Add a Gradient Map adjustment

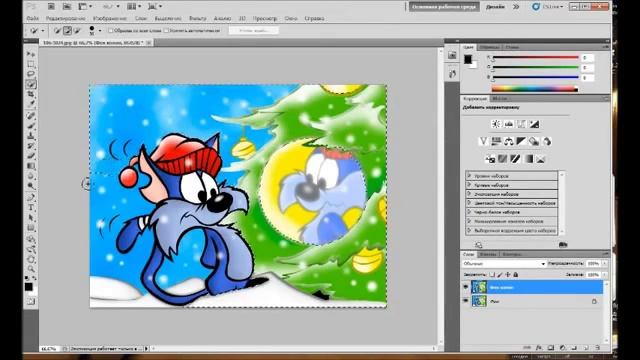click(528, 159)
